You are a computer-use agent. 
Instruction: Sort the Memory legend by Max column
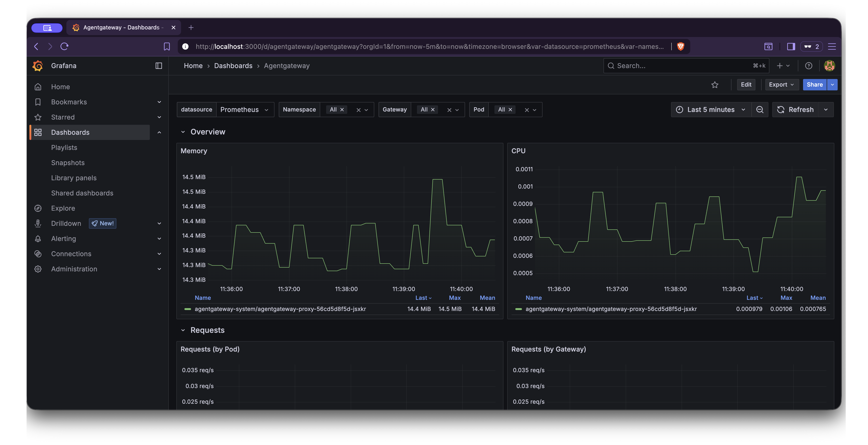(455, 298)
